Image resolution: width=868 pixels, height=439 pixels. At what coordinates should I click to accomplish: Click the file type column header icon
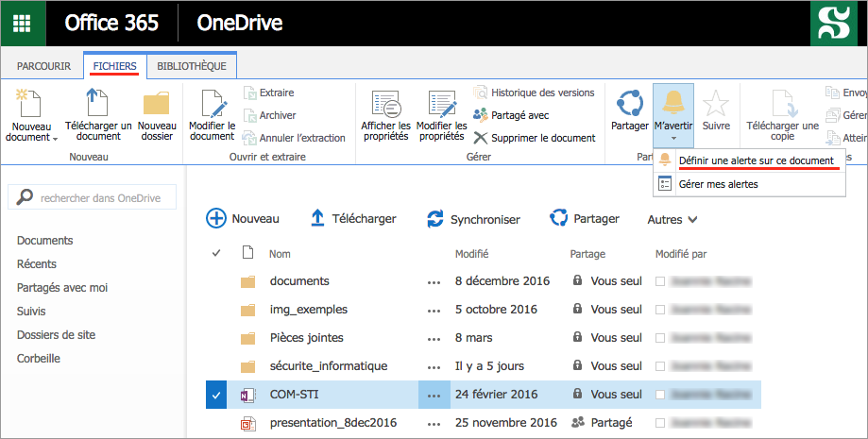pyautogui.click(x=248, y=253)
